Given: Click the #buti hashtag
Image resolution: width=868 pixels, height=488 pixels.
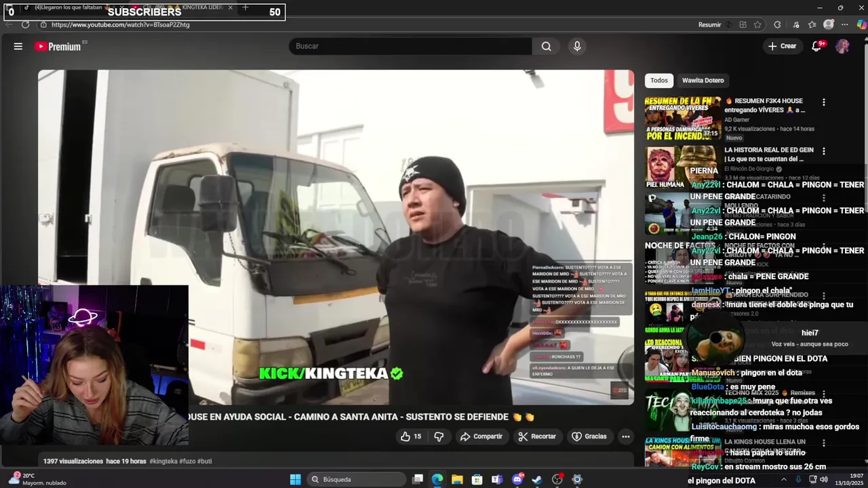Looking at the screenshot, I should [x=204, y=462].
